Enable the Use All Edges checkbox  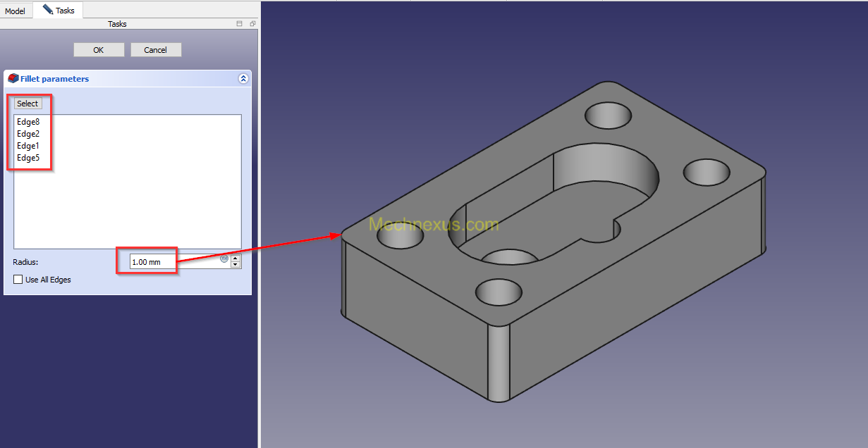coord(18,280)
